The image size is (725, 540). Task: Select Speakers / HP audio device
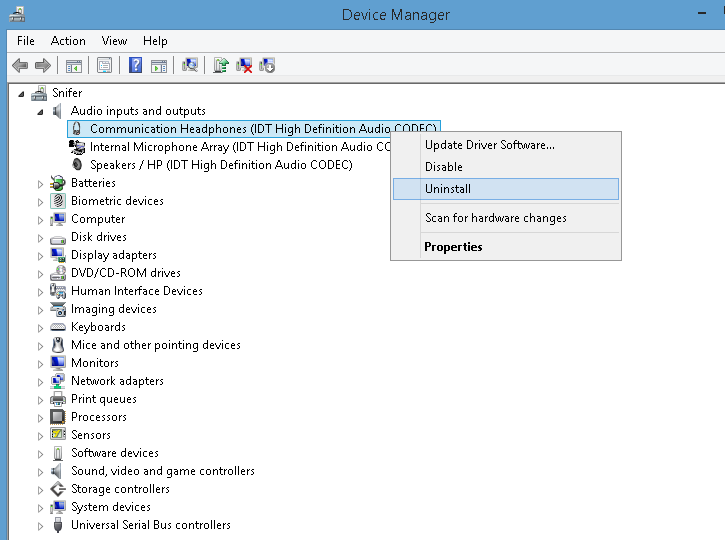[x=221, y=165]
